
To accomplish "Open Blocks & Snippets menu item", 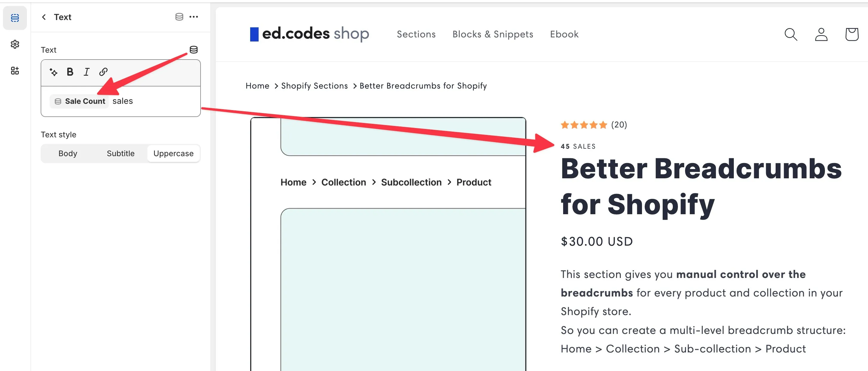I will tap(493, 34).
